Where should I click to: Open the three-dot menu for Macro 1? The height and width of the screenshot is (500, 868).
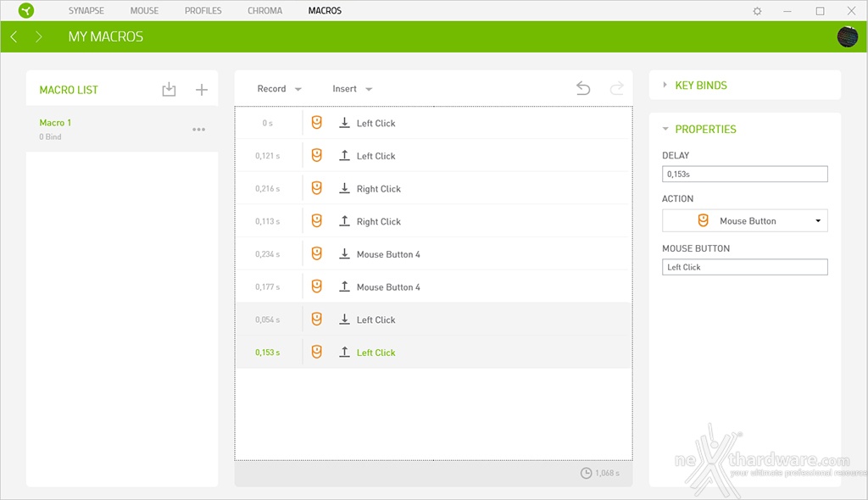click(x=198, y=130)
